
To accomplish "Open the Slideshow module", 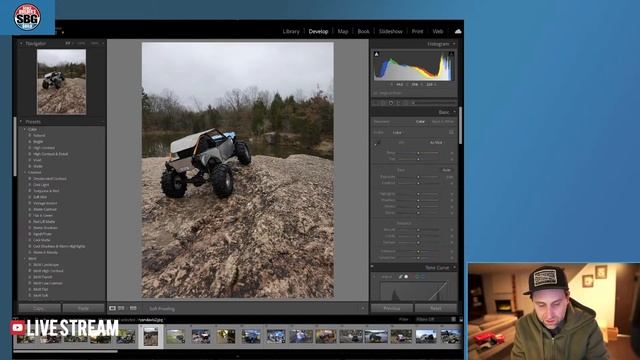I will click(391, 31).
